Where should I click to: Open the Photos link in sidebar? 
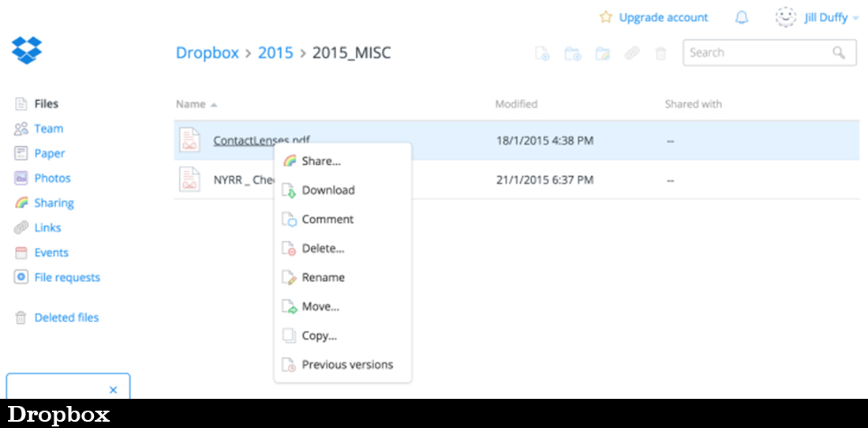tap(53, 178)
